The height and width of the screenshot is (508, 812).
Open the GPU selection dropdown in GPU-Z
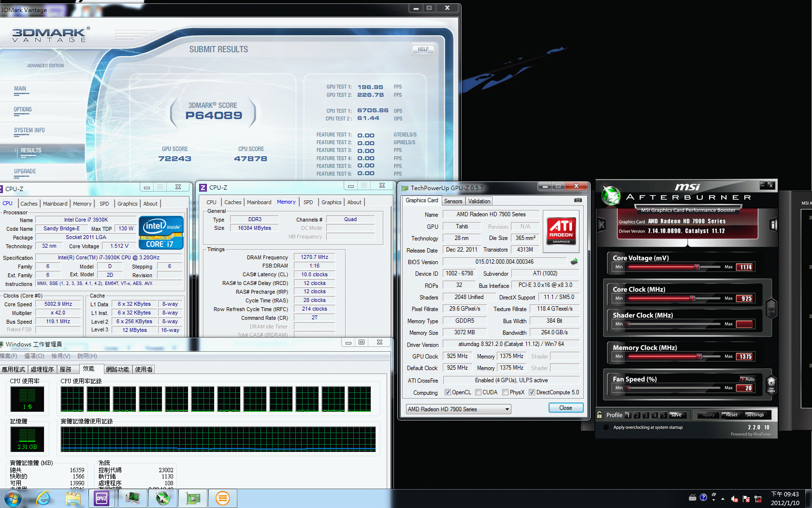[458, 409]
